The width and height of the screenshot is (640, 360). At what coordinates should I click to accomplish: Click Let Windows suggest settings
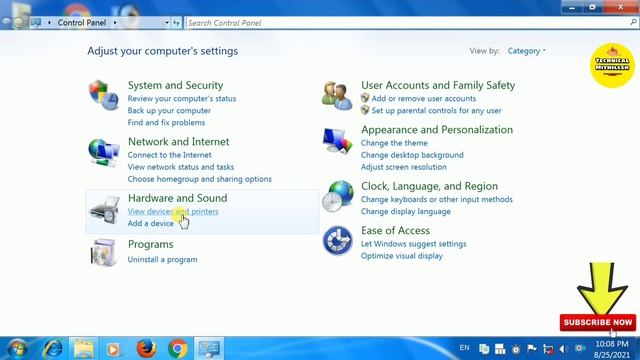[x=413, y=244]
